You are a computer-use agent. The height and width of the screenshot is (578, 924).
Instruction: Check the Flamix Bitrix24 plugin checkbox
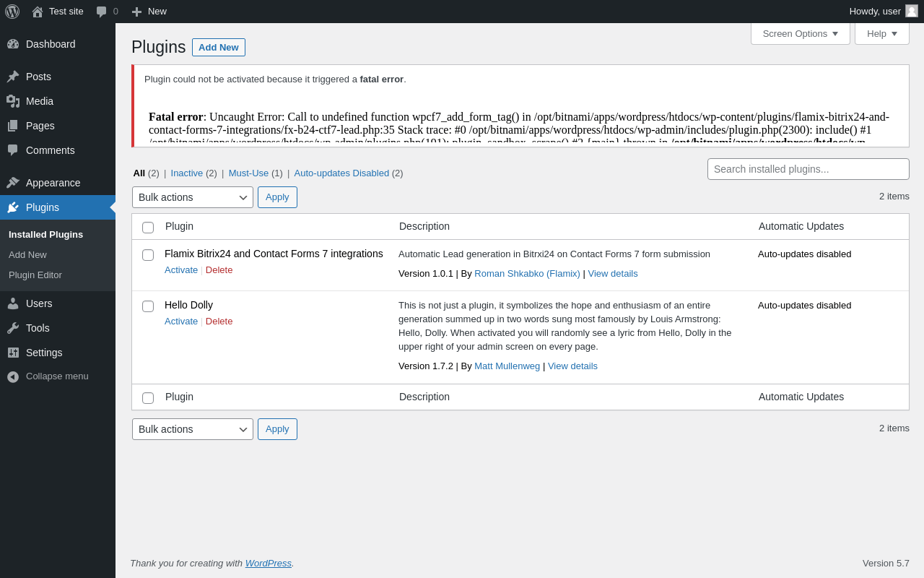[148, 255]
